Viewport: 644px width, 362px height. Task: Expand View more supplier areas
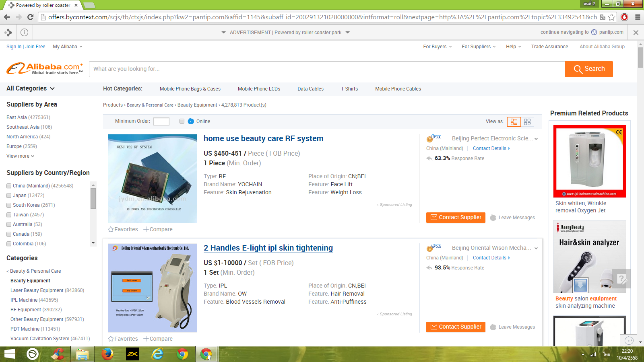21,156
